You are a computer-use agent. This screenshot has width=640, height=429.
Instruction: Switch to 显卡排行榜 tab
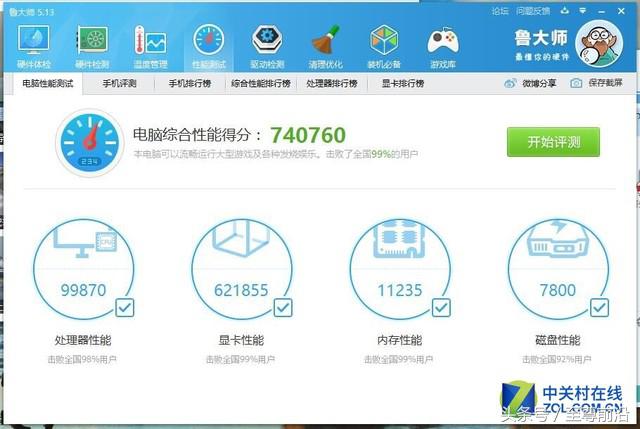[403, 84]
